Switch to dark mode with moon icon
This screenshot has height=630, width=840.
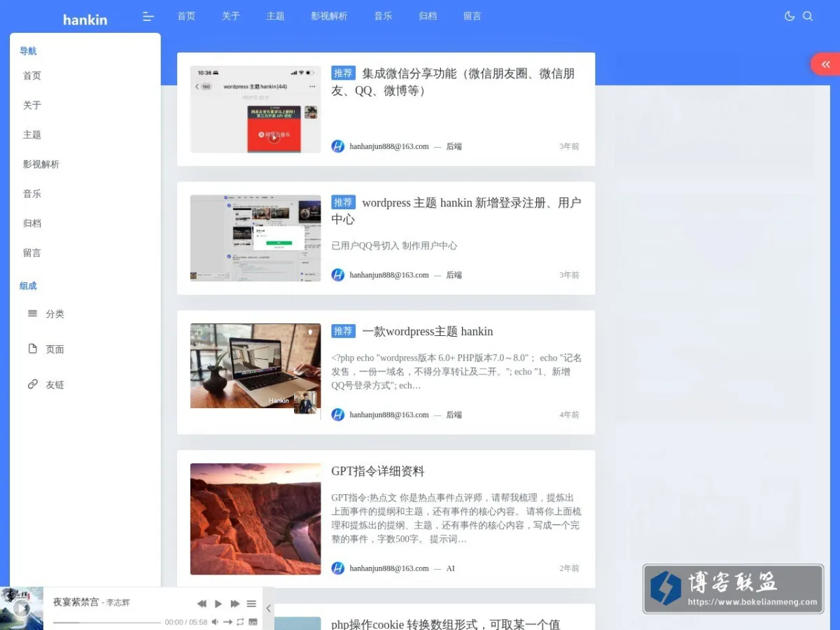(790, 16)
